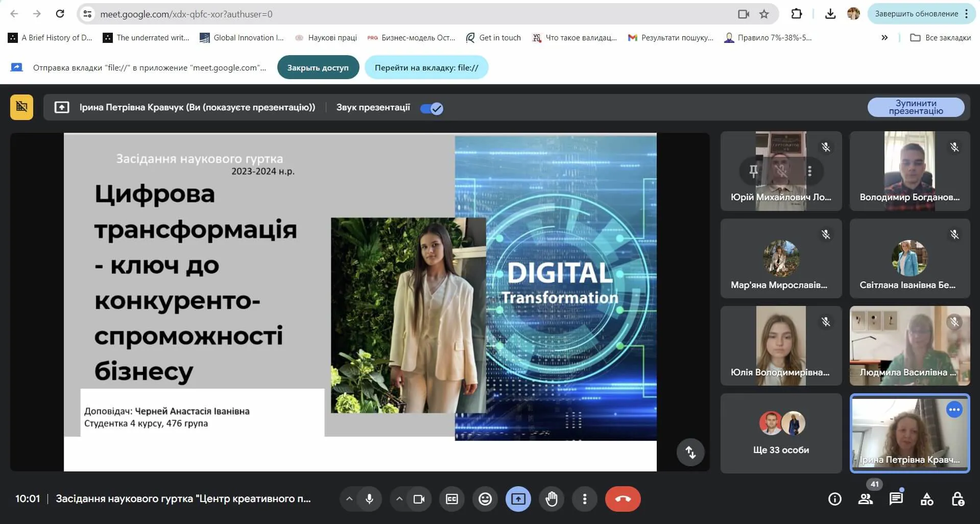Show the participants people list
This screenshot has width=980, height=524.
[x=865, y=499]
